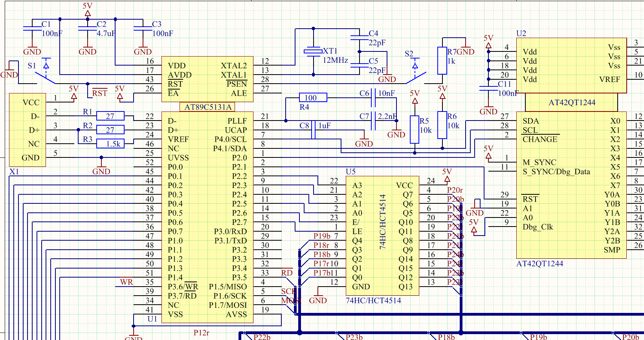
Task: Click the P17r net label at U5 pin 10
Action: [321, 263]
